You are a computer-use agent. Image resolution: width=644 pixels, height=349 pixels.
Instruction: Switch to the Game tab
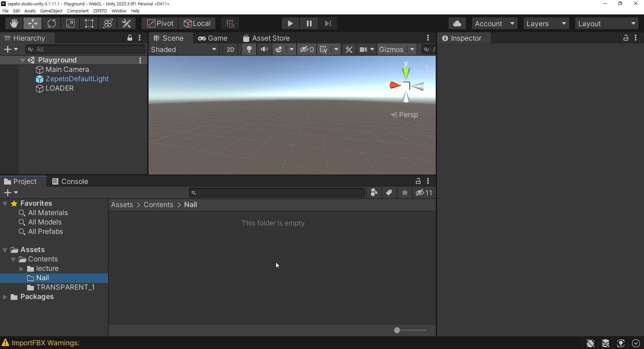[x=213, y=38]
